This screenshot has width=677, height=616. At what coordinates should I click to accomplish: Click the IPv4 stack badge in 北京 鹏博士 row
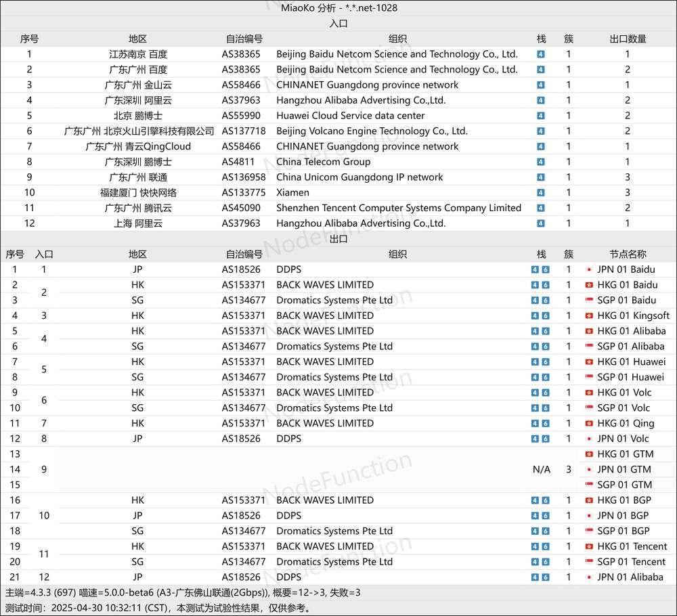pos(540,116)
